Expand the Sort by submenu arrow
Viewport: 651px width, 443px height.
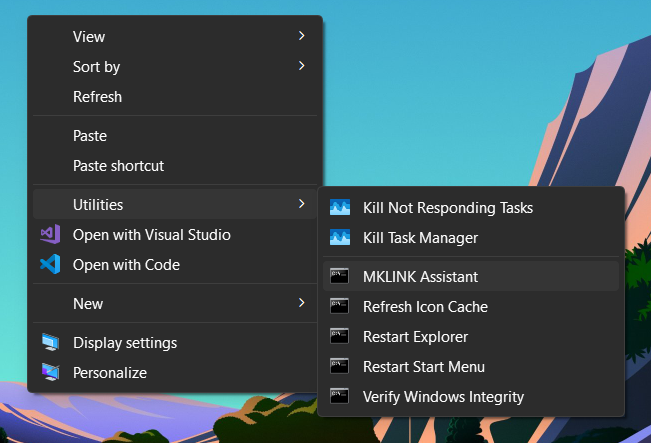302,67
